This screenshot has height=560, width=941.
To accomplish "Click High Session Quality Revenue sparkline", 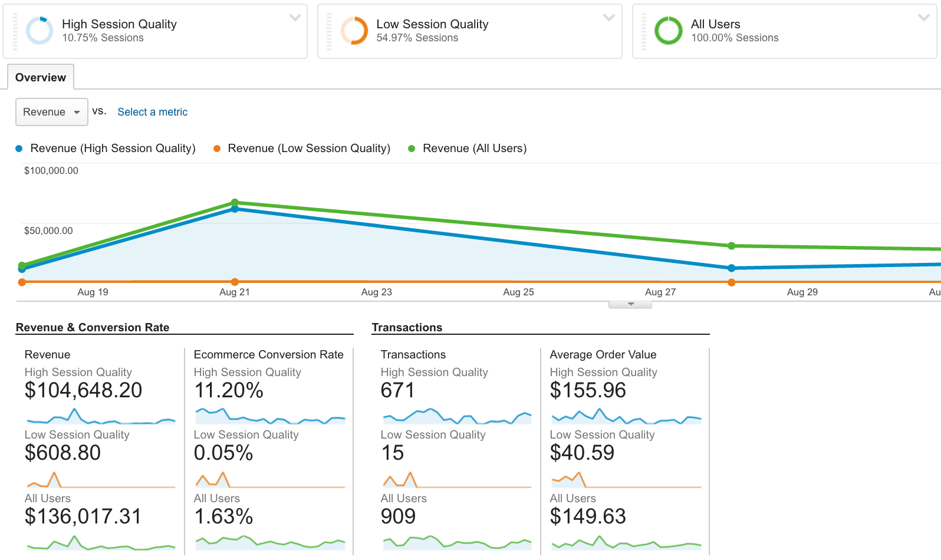I will [100, 417].
